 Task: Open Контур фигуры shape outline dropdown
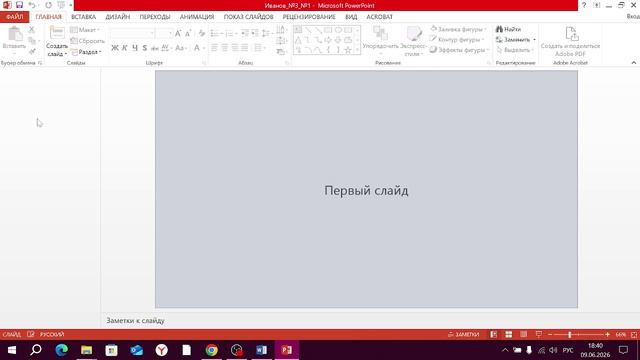pyautogui.click(x=457, y=40)
